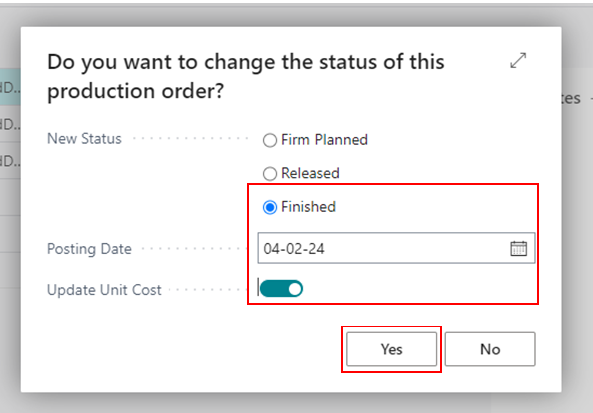Select the Firm Planned radio button
Image resolution: width=593 pixels, height=413 pixels.
[270, 140]
